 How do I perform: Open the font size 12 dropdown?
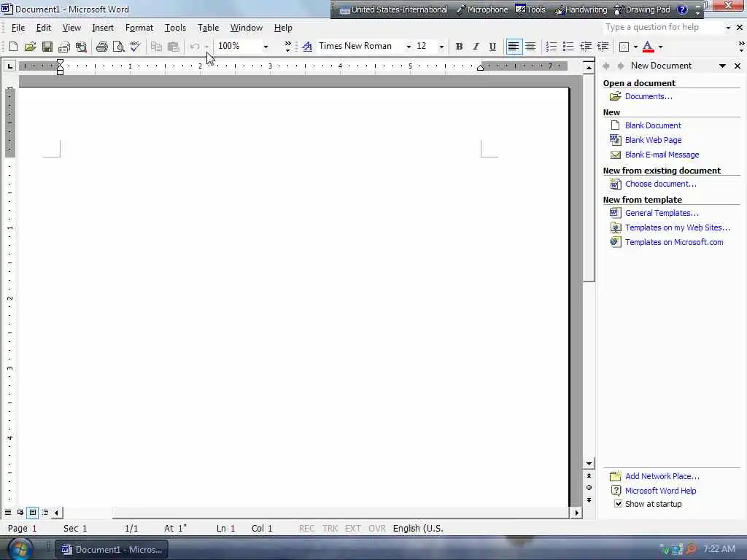441,47
